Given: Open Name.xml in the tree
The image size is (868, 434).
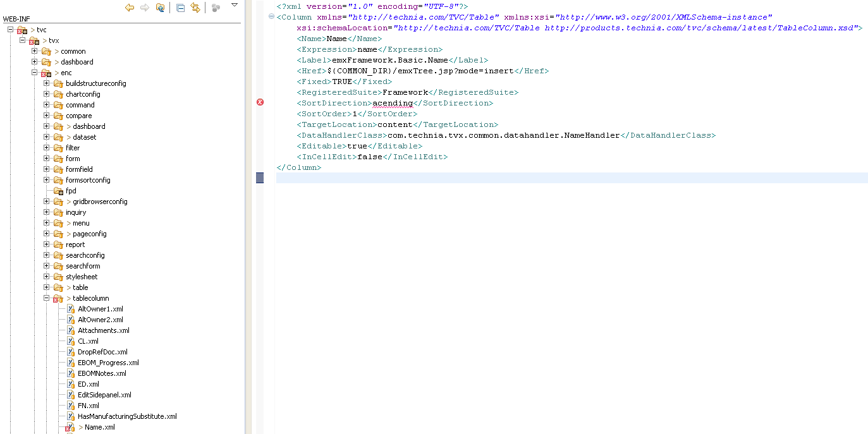Looking at the screenshot, I should (99, 428).
